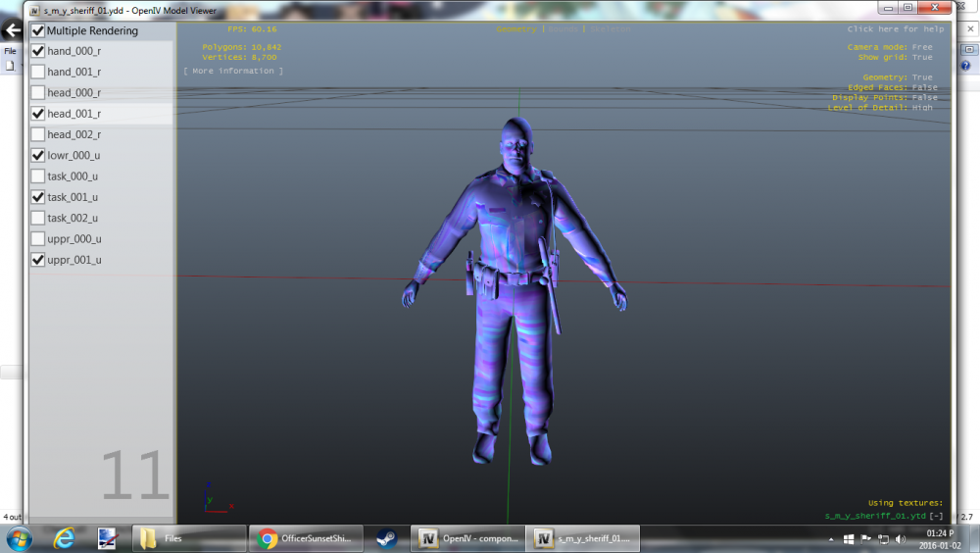The image size is (980, 553).
Task: Click the XYZ axis gizmo
Action: pos(218,498)
